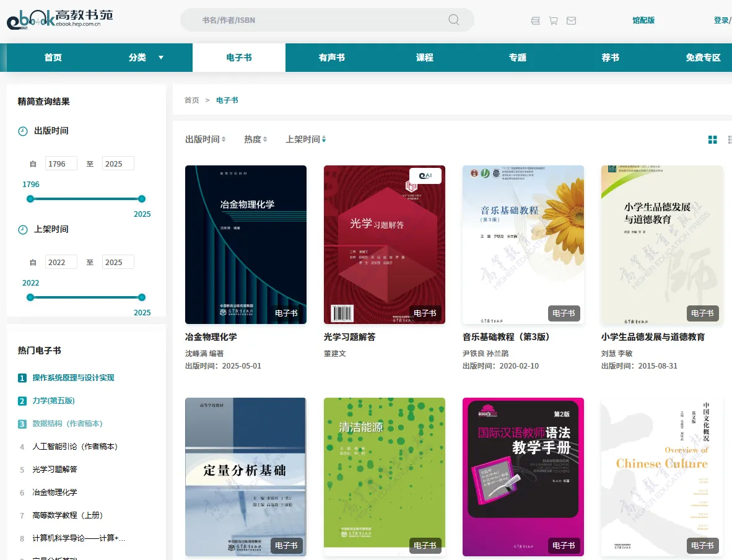
Task: Open the 小学生品德发展与道德教育 book cover
Action: click(x=662, y=245)
